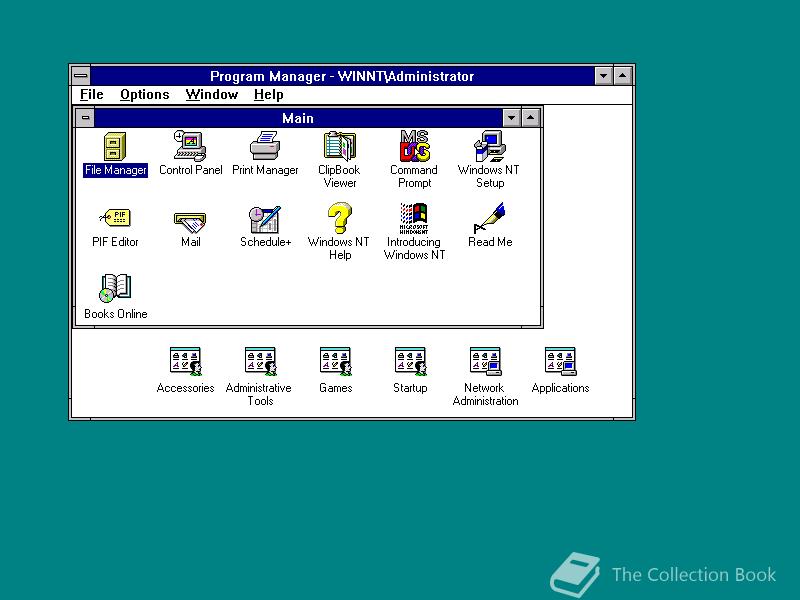This screenshot has width=800, height=600.
Task: Minimize the Main group window
Action: point(511,118)
